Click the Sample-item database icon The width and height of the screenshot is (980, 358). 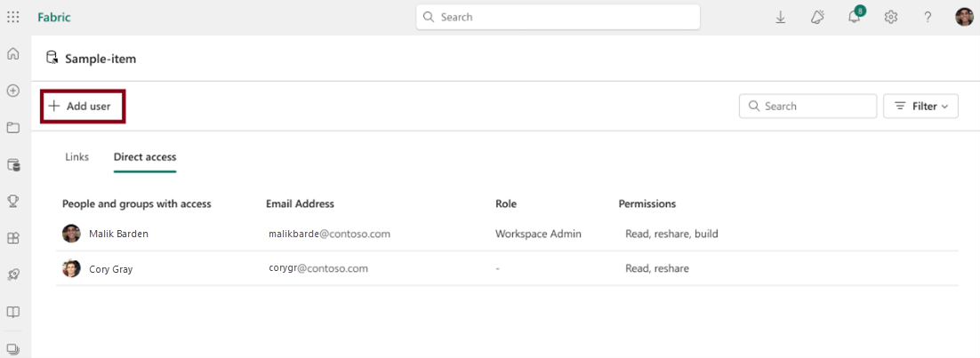point(52,58)
